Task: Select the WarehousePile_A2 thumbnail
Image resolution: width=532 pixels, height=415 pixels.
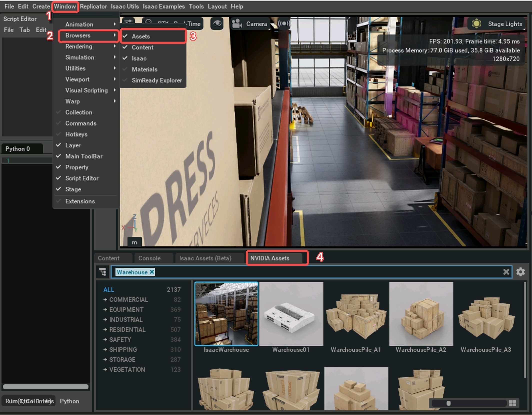Action: (421, 314)
